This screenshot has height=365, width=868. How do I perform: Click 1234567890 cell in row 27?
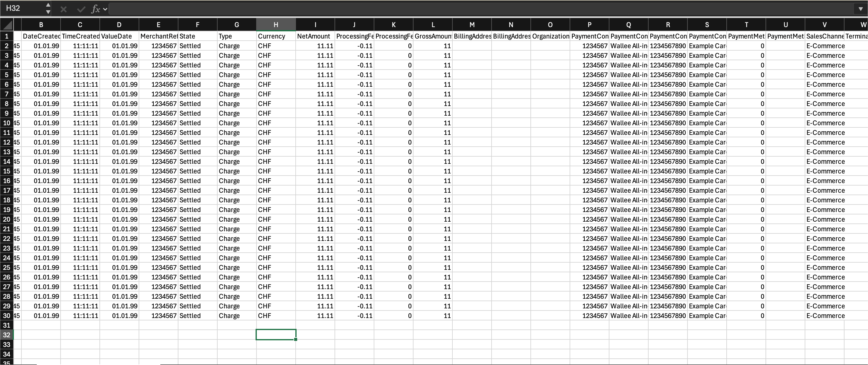click(668, 287)
